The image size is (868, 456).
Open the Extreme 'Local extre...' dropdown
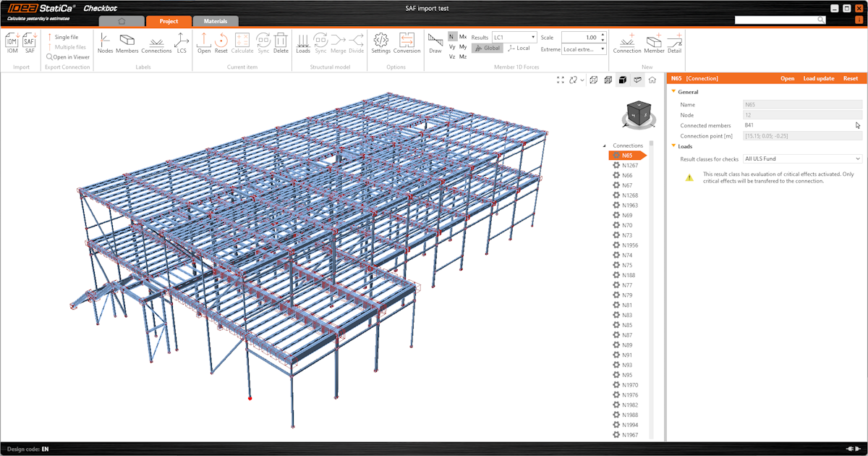(583, 48)
